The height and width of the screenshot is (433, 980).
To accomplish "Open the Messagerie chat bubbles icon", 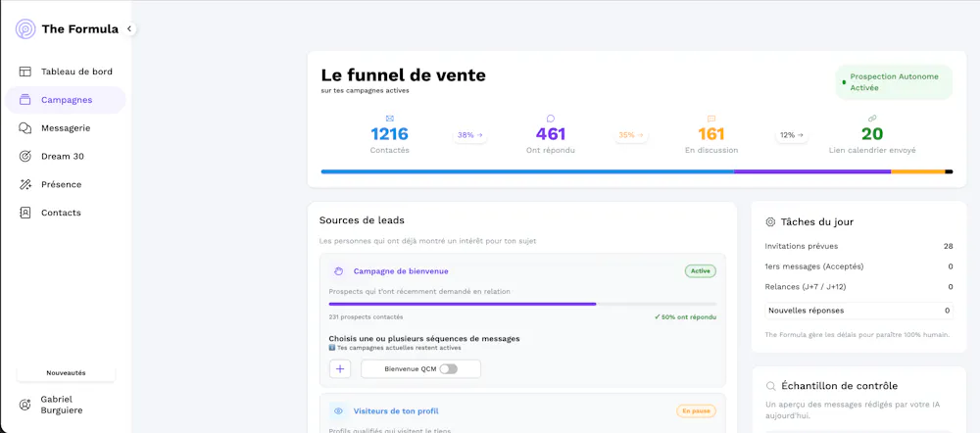I will (25, 128).
